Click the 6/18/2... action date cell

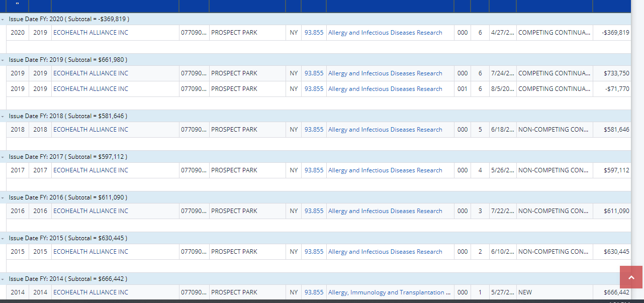(503, 130)
